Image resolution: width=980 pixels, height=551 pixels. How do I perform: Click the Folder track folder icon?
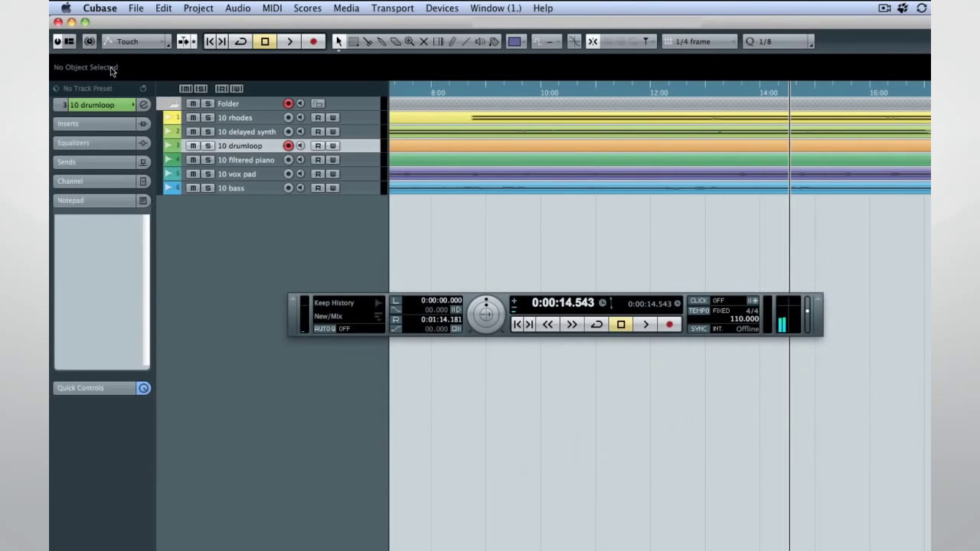tap(173, 103)
